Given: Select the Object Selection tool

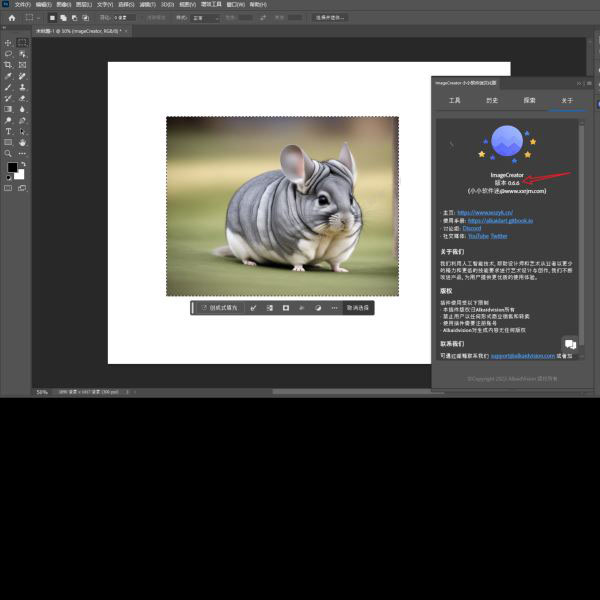Looking at the screenshot, I should (22, 54).
